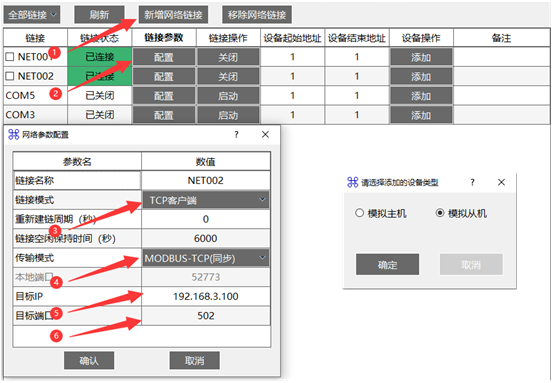Click 配置 in the NET001 row

[x=164, y=57]
